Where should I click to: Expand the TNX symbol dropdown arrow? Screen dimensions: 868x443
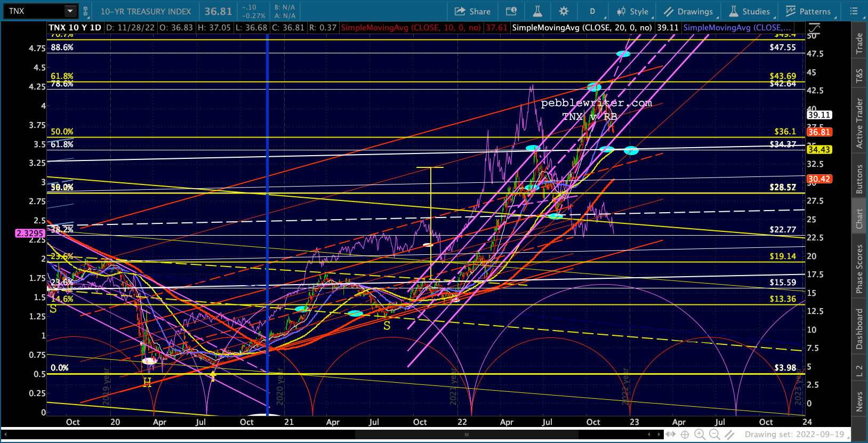[70, 11]
